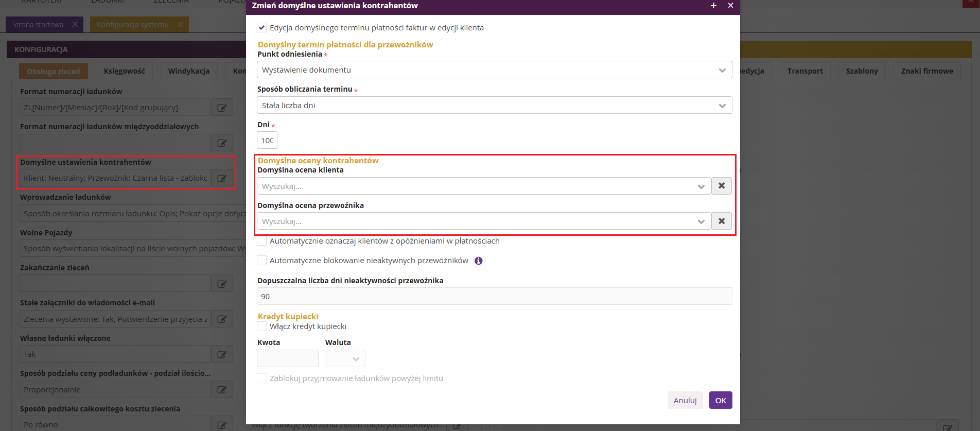Enable Automatyczne blokowanie nieaktywnych przewoźników
The image size is (980, 431).
[x=262, y=260]
